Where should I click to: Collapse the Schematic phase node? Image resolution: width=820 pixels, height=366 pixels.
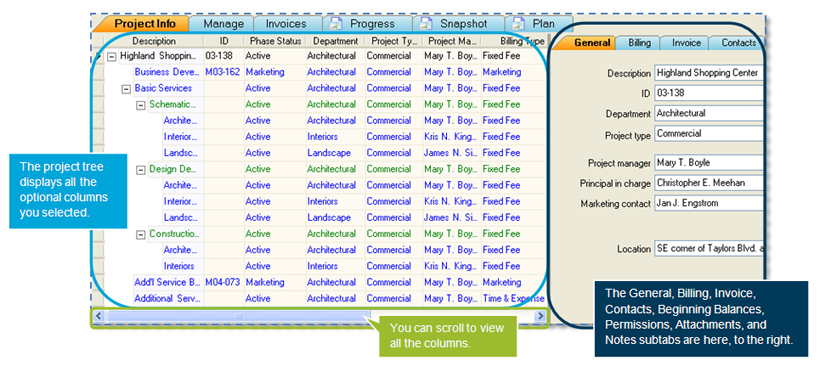(x=140, y=106)
